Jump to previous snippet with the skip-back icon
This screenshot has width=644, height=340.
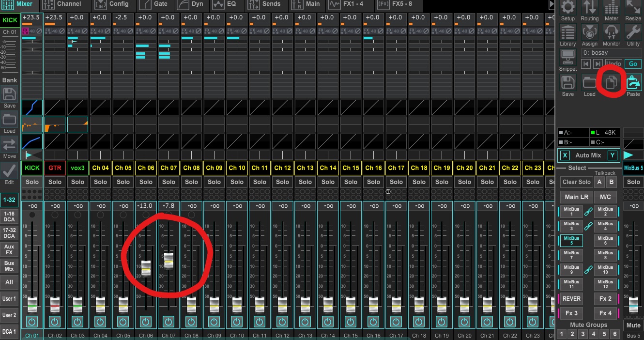[586, 64]
